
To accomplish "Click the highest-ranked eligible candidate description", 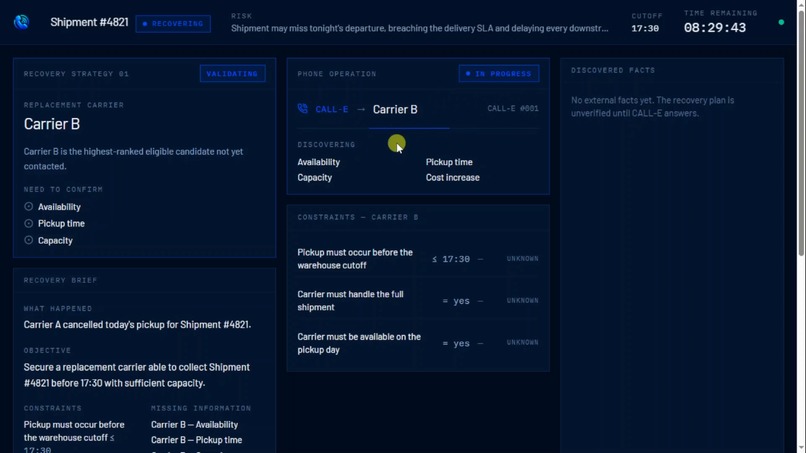I will pyautogui.click(x=134, y=159).
